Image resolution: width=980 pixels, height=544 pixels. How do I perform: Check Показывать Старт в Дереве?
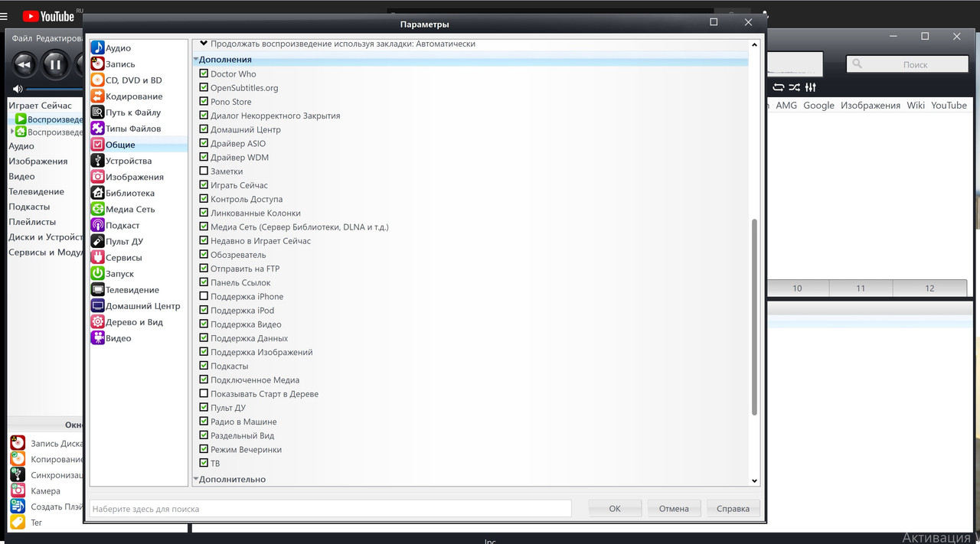click(x=204, y=394)
